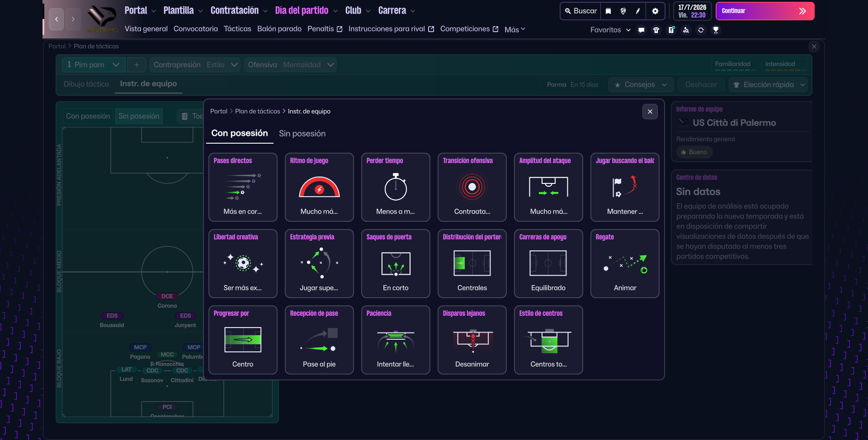Click the settings gear in top bar
The width and height of the screenshot is (868, 440).
point(655,11)
